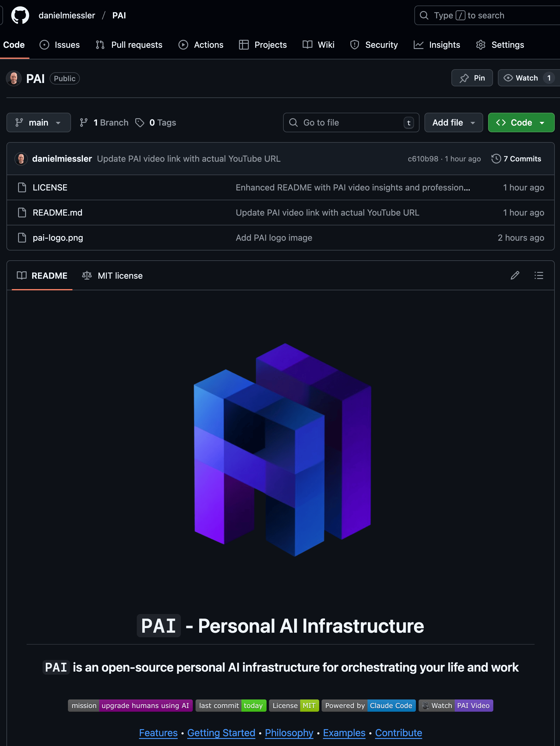Expand the Add file dropdown
The image size is (560, 746).
coord(454,122)
